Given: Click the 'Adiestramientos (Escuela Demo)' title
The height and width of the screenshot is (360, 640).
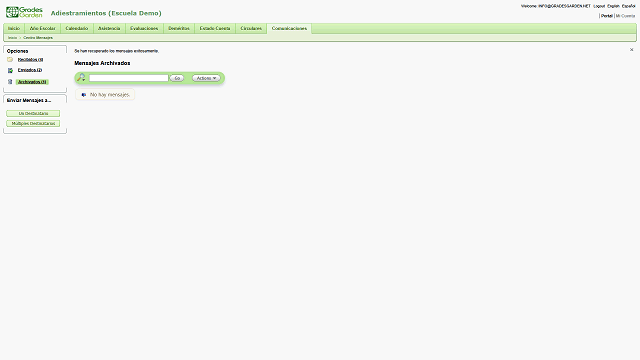Looking at the screenshot, I should 106,13.
